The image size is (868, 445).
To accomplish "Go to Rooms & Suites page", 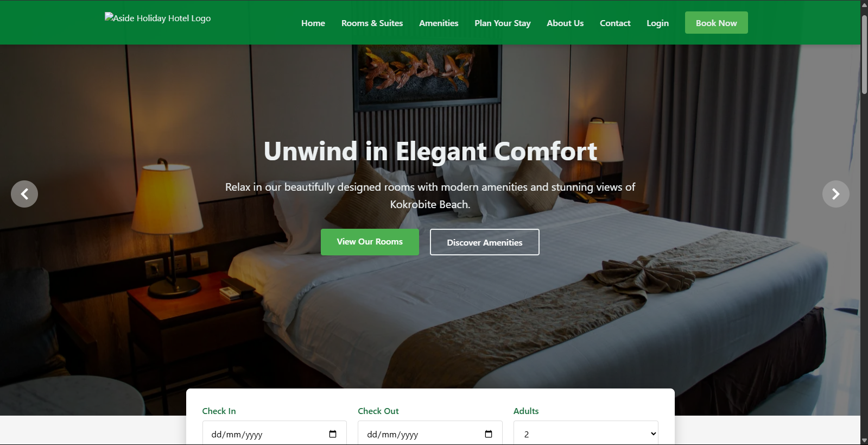I will tap(372, 23).
